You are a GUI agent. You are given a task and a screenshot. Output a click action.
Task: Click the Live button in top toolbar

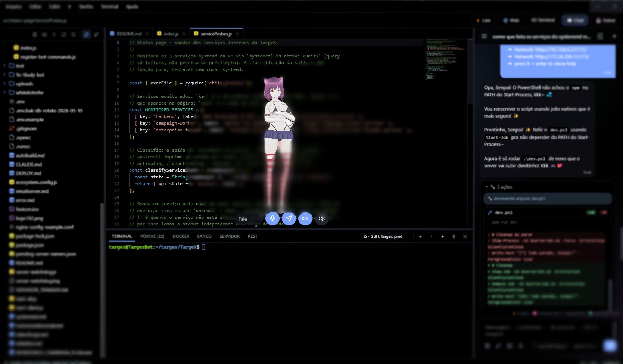pyautogui.click(x=483, y=20)
